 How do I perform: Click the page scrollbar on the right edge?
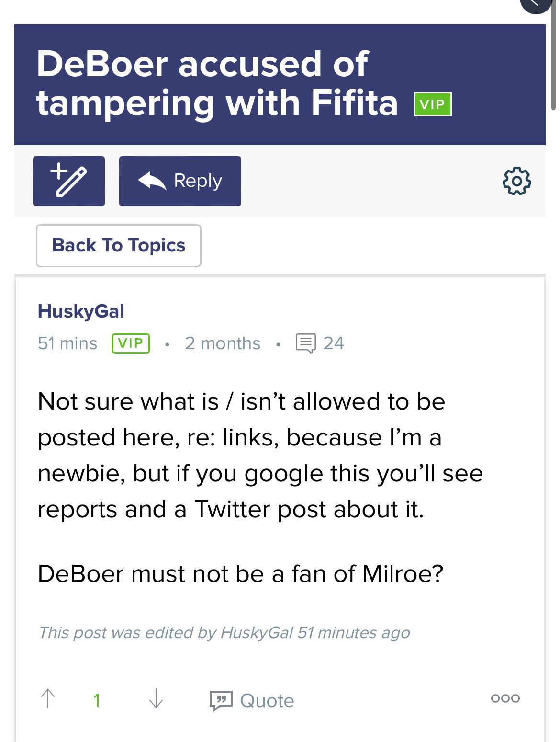(553, 57)
